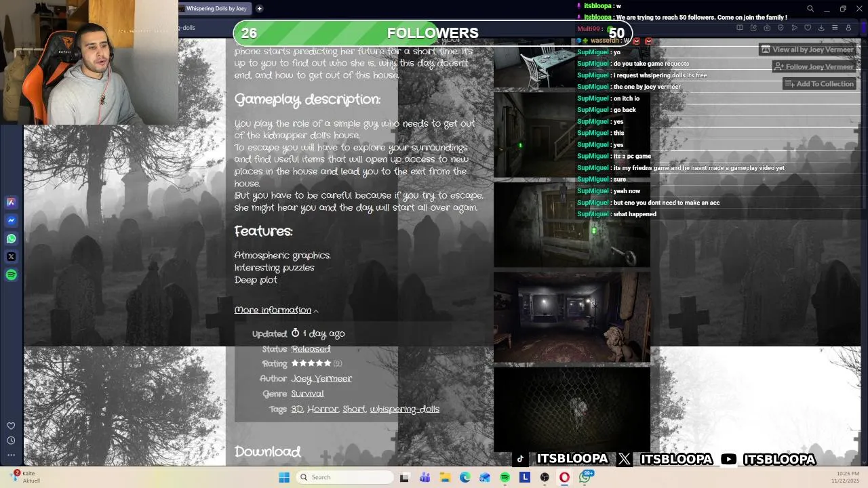The image size is (868, 488).
Task: Open WhatsApp in Opera sidebar
Action: 11,239
